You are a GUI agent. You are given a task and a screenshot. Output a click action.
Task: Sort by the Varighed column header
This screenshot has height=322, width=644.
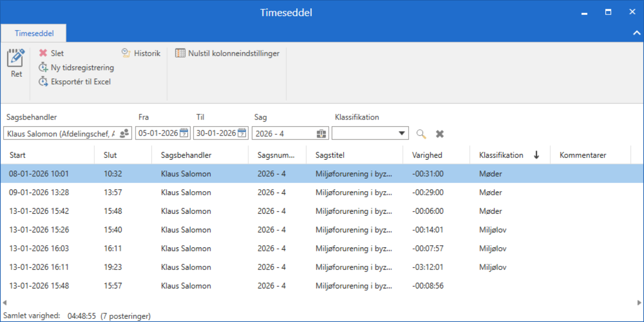coord(427,155)
